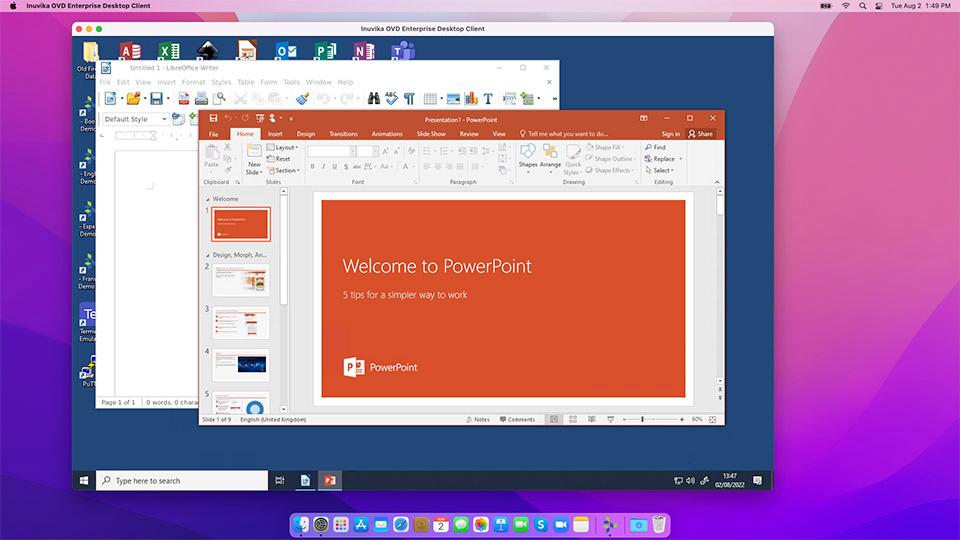
Task: Open the Microsoft Teams desktop shortcut
Action: [x=403, y=50]
